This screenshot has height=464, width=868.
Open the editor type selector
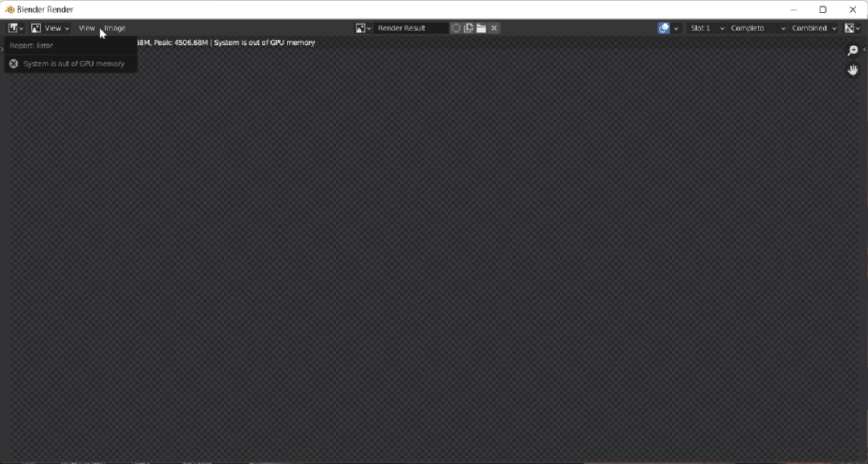pos(15,28)
